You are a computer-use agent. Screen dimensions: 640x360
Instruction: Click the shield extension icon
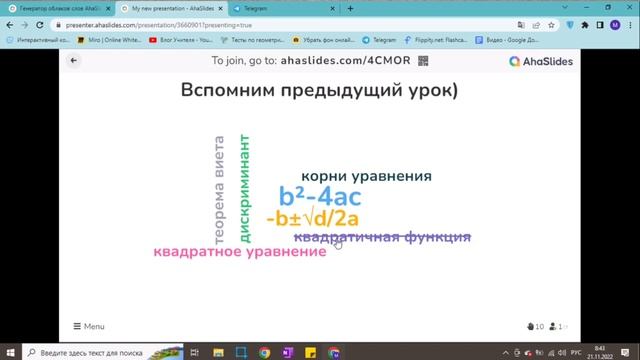570,25
